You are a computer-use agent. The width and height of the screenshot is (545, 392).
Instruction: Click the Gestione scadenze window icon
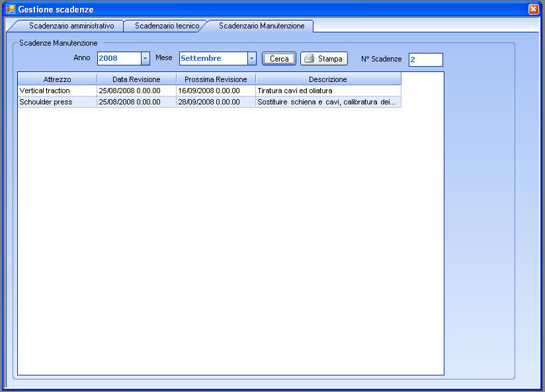click(x=10, y=9)
